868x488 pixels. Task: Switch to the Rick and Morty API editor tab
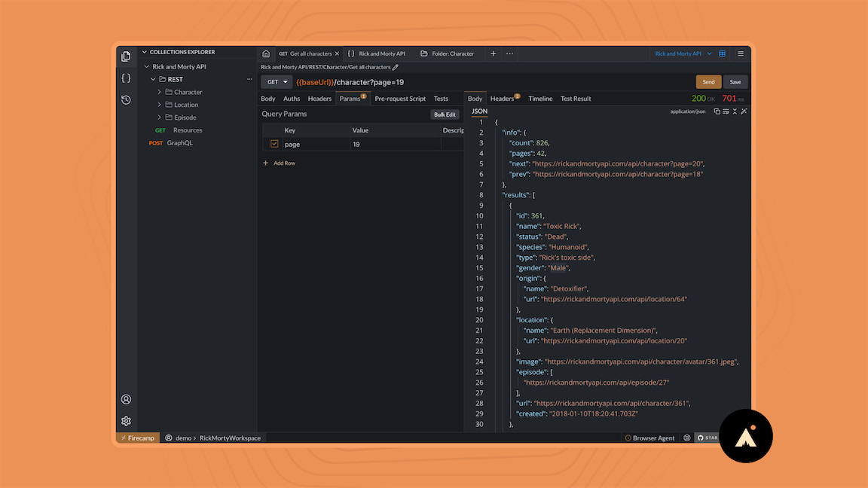[377, 53]
